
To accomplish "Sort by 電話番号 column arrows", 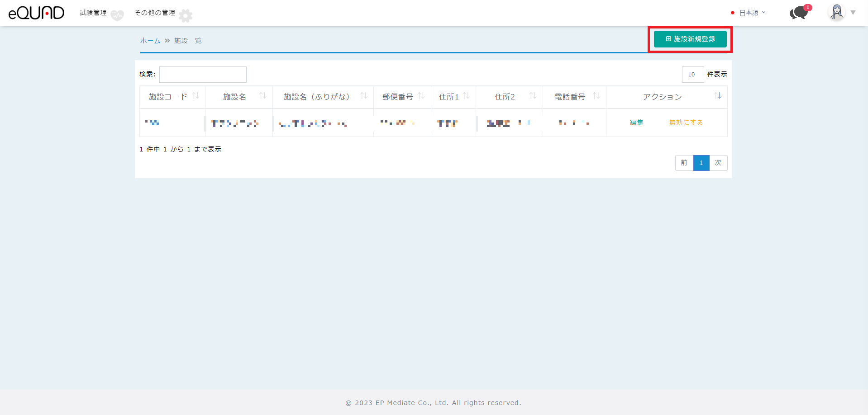I will coord(596,96).
